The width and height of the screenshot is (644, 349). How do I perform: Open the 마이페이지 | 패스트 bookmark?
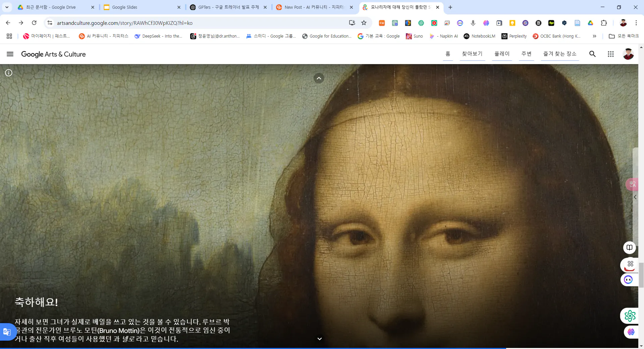46,36
